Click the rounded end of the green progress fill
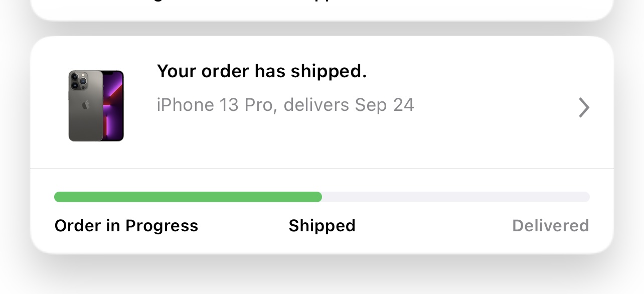This screenshot has width=644, height=294. pos(318,197)
